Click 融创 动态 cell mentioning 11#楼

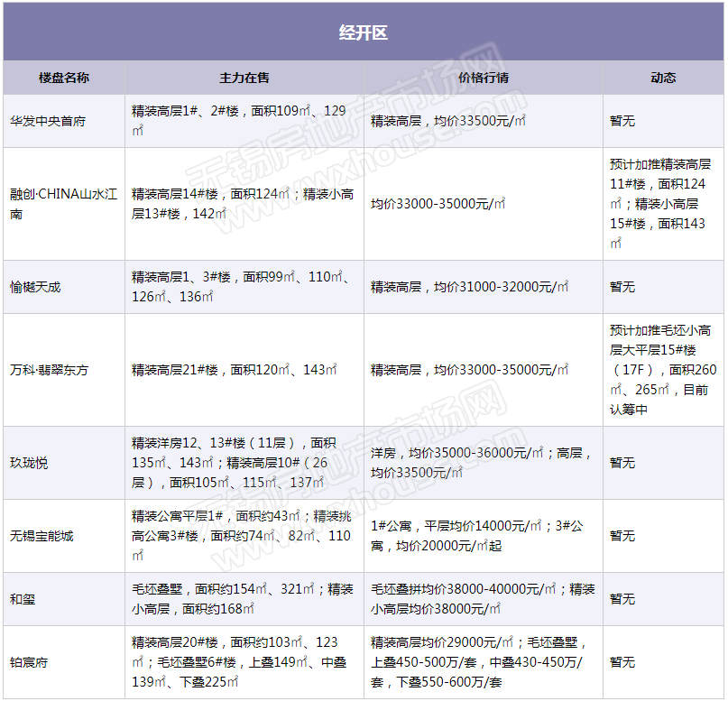click(662, 204)
